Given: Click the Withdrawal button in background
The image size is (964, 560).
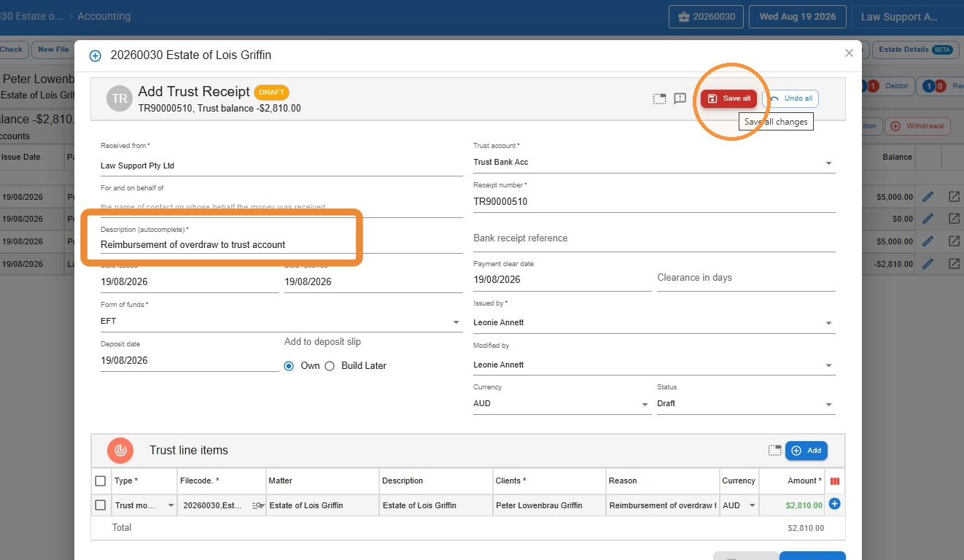Looking at the screenshot, I should (x=917, y=126).
